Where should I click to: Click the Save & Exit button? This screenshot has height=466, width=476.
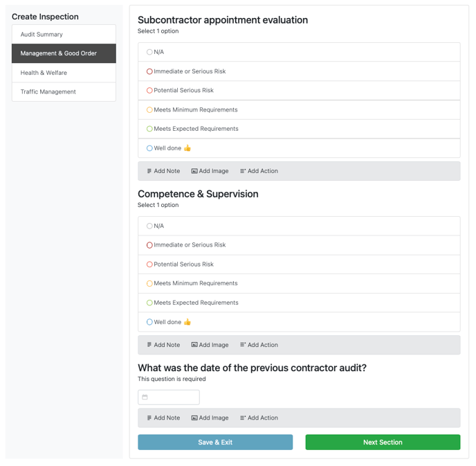(x=215, y=442)
